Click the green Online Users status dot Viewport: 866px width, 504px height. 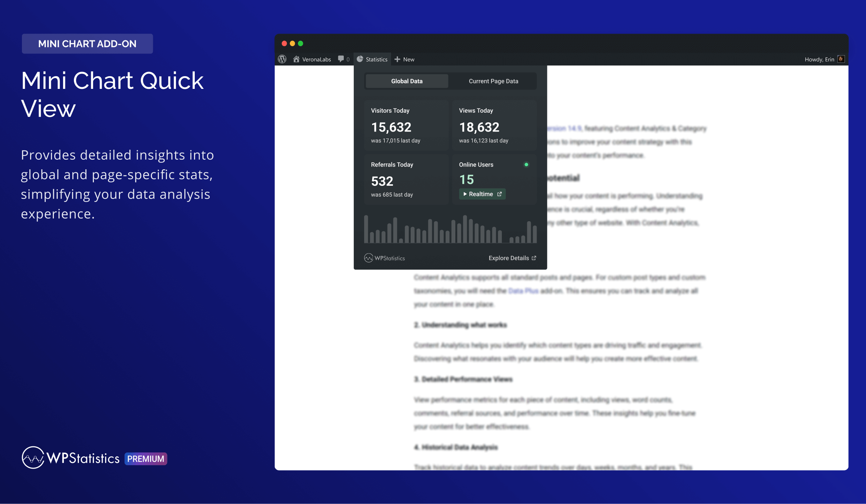pos(526,165)
